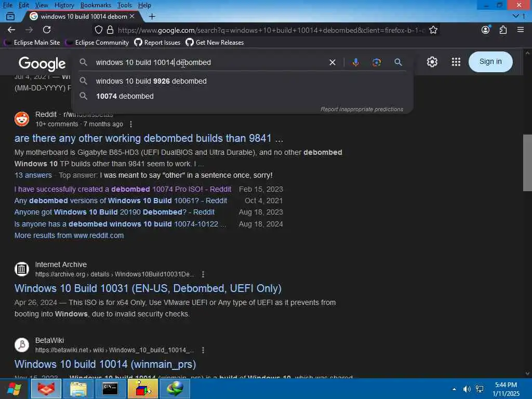Click the BetaWiki favicon
532x399 pixels.
[22, 345]
